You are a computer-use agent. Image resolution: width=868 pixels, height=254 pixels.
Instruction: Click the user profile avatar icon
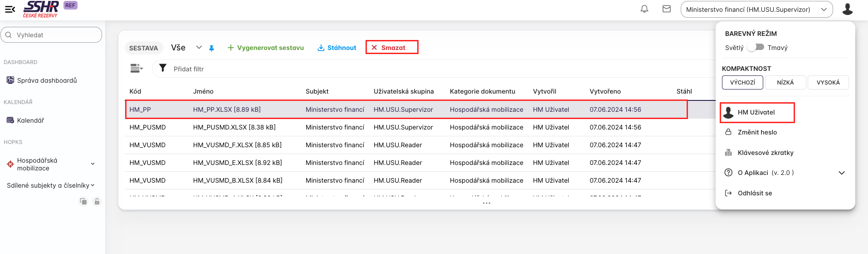(x=847, y=9)
